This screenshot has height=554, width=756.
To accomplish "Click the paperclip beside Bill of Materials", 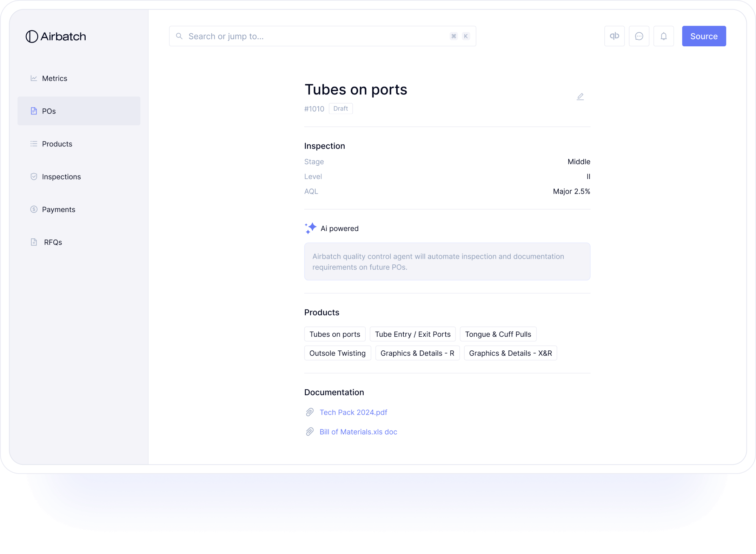I will coord(310,432).
